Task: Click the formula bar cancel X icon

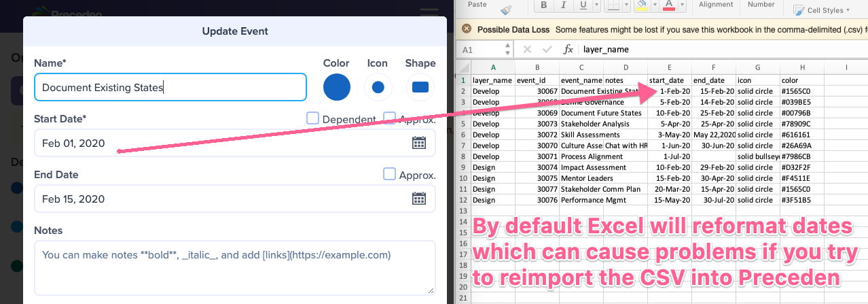Action: coord(527,50)
